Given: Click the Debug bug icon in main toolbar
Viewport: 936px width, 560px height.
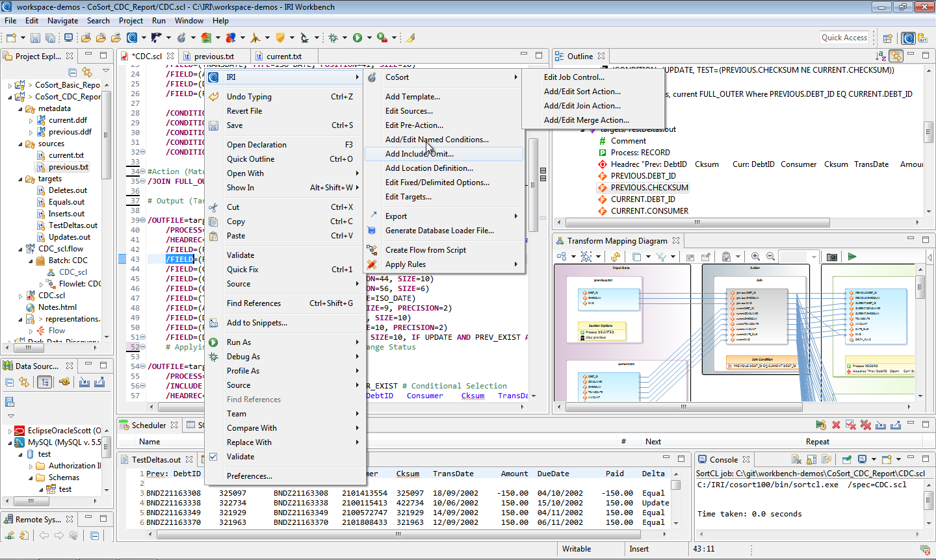Looking at the screenshot, I should click(333, 38).
